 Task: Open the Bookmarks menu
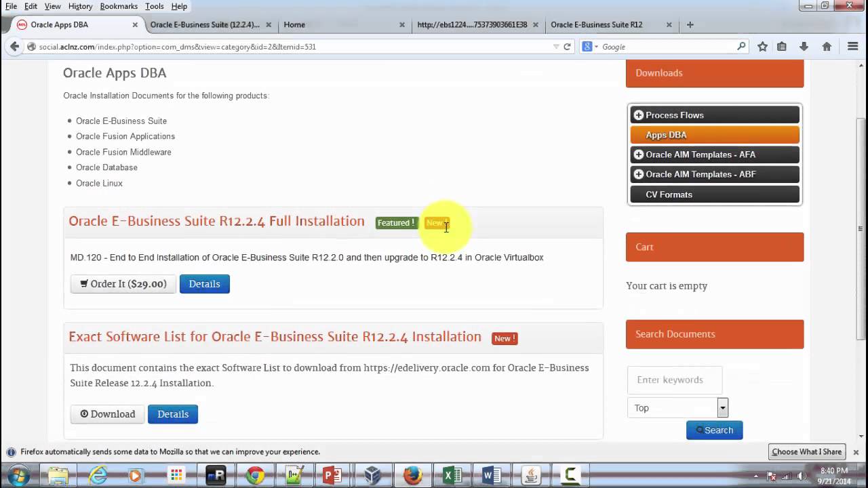coord(119,6)
